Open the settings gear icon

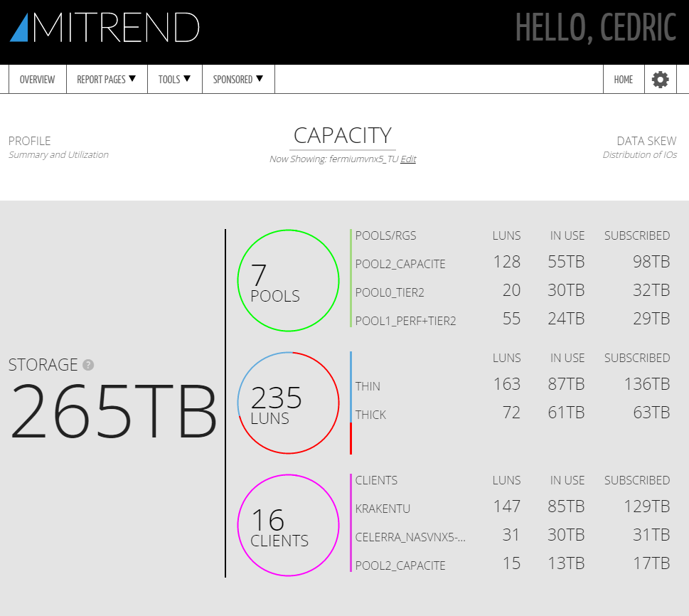(x=661, y=80)
